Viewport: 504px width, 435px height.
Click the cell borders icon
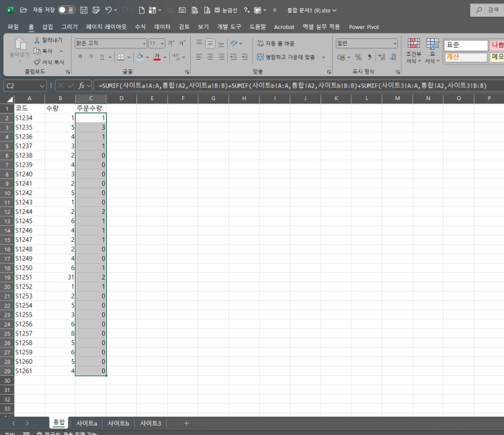click(x=120, y=57)
